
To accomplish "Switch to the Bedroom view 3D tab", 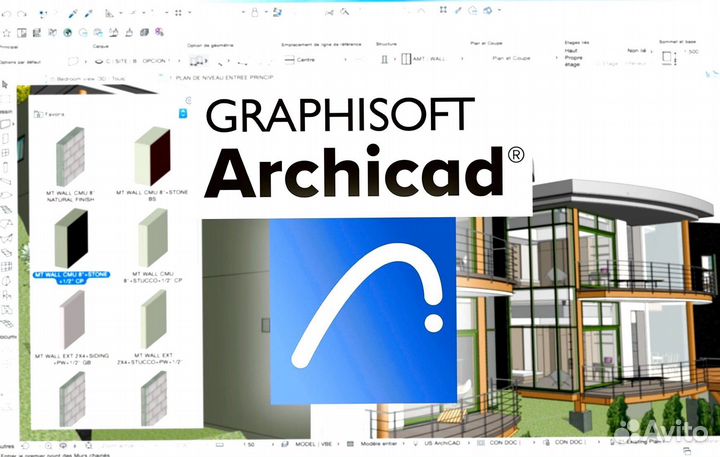I will point(87,79).
